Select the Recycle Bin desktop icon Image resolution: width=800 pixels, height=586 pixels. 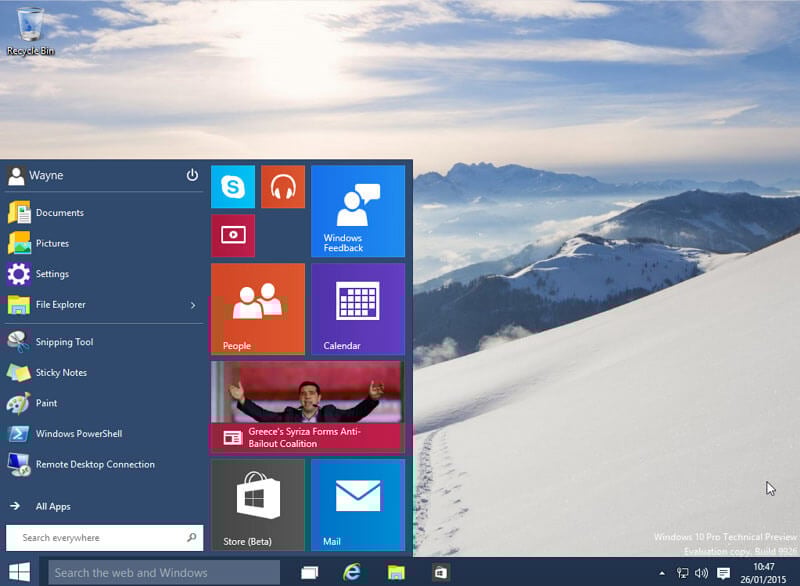point(30,30)
